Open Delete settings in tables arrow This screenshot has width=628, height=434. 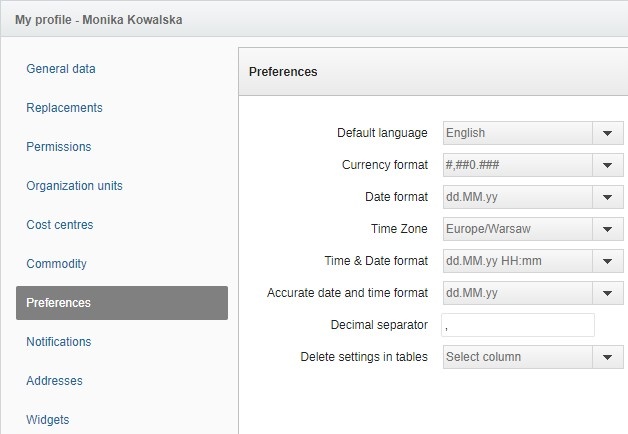coord(607,357)
